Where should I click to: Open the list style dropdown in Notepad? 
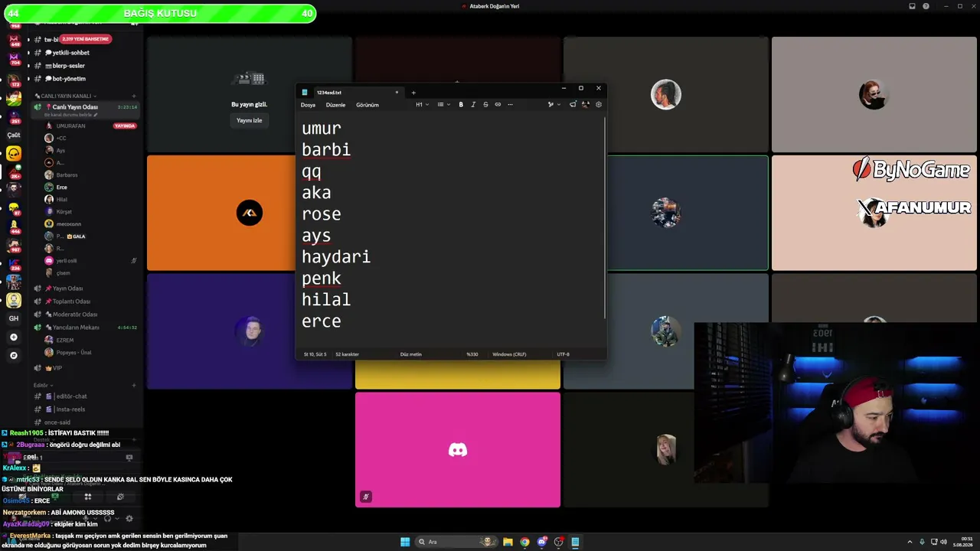tap(443, 105)
